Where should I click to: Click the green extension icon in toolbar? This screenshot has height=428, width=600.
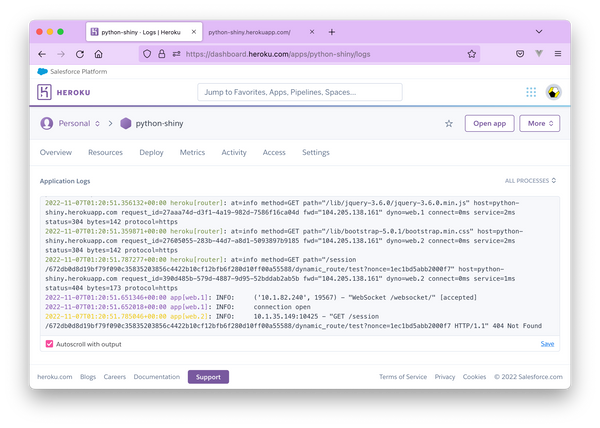coord(539,54)
